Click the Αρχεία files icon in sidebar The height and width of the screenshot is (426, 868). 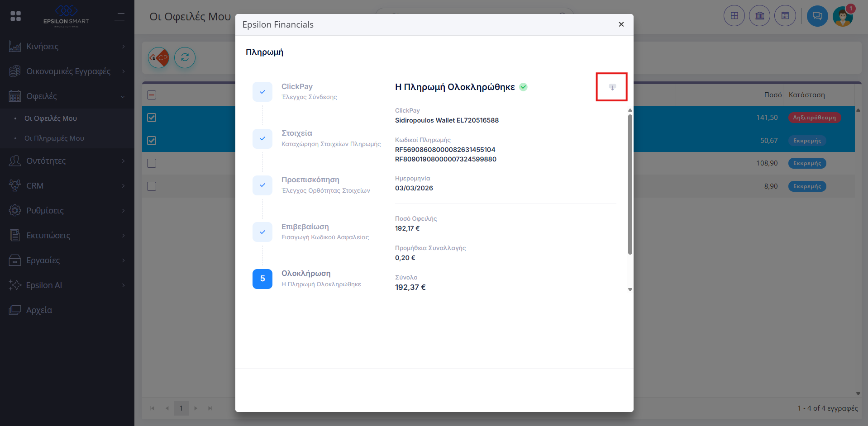15,310
